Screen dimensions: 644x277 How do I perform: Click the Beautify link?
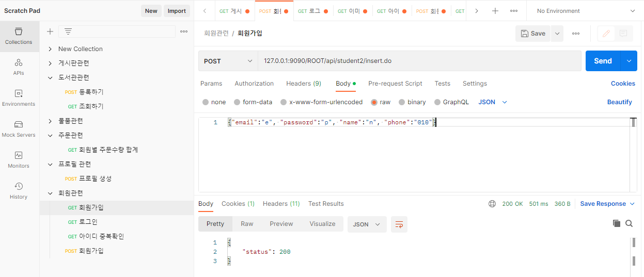pyautogui.click(x=620, y=102)
